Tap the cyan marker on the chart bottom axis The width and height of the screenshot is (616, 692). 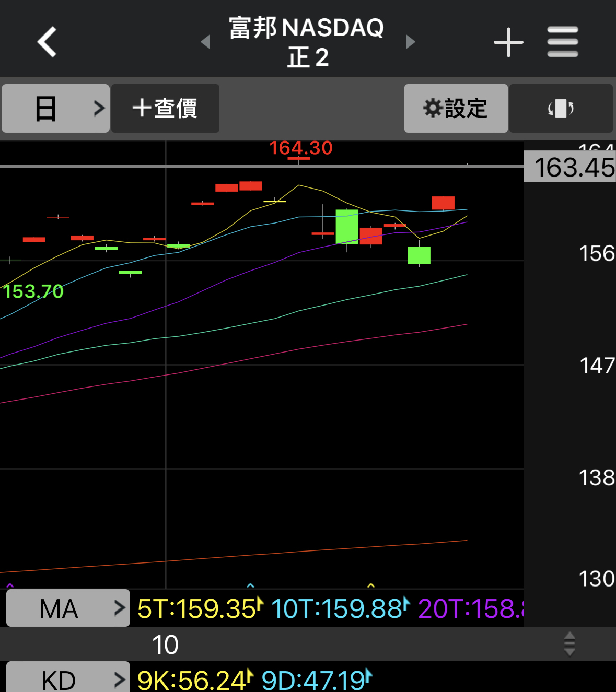(x=250, y=585)
